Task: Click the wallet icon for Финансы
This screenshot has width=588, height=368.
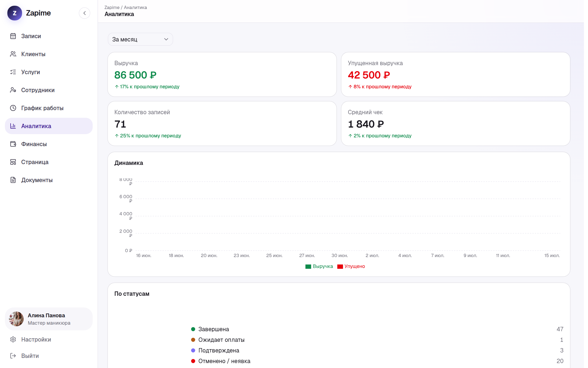Action: pyautogui.click(x=13, y=144)
